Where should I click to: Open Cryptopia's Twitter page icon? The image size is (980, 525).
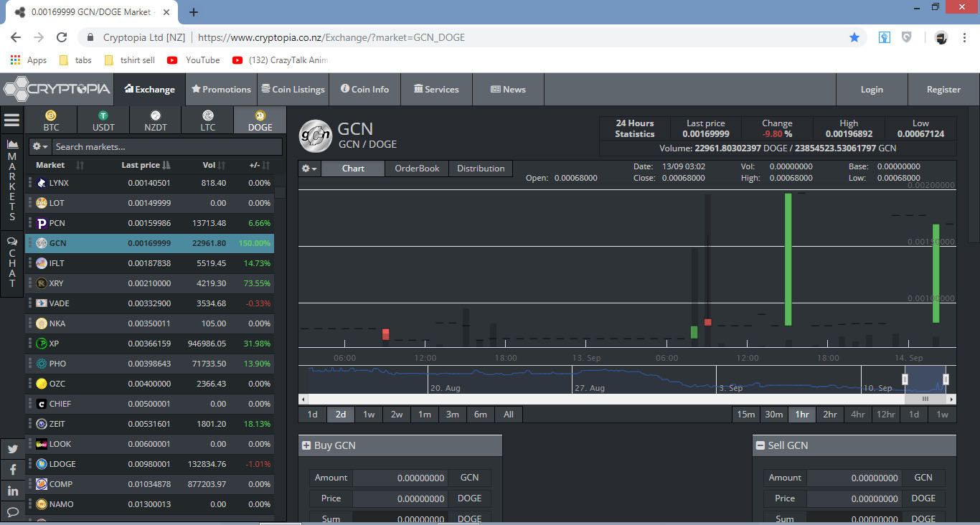pos(12,450)
